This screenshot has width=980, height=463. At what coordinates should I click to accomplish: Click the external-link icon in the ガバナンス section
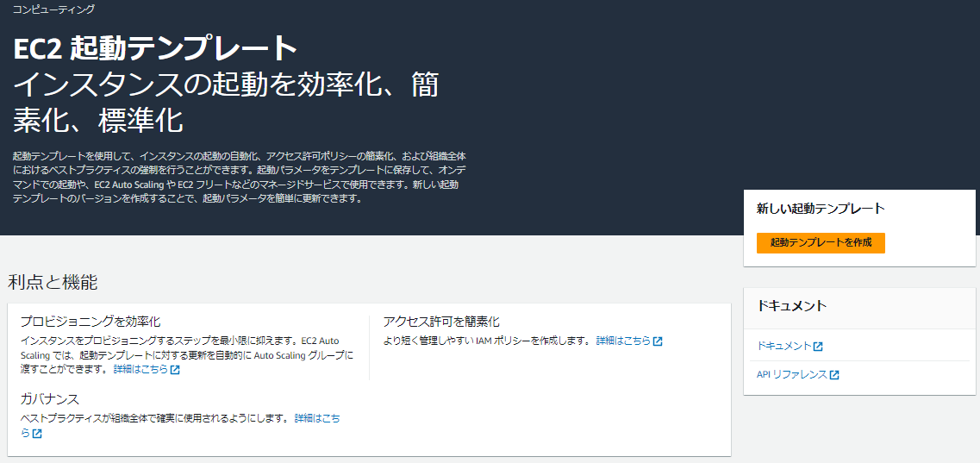pos(37,433)
